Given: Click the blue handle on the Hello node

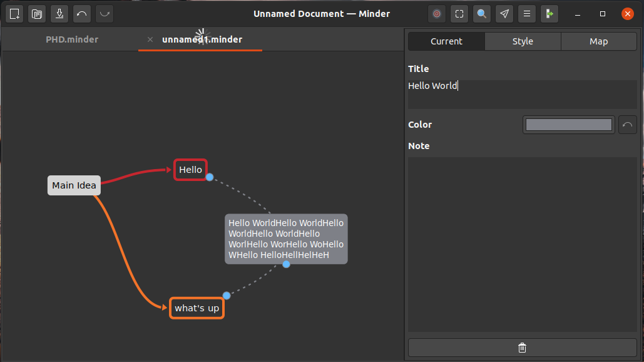Looking at the screenshot, I should (x=210, y=177).
